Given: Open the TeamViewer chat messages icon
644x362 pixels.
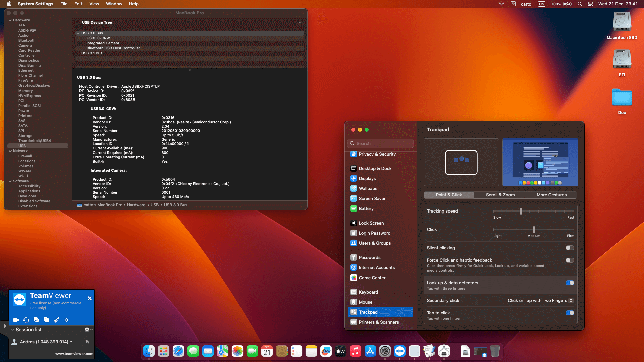Looking at the screenshot, I should pos(36,320).
